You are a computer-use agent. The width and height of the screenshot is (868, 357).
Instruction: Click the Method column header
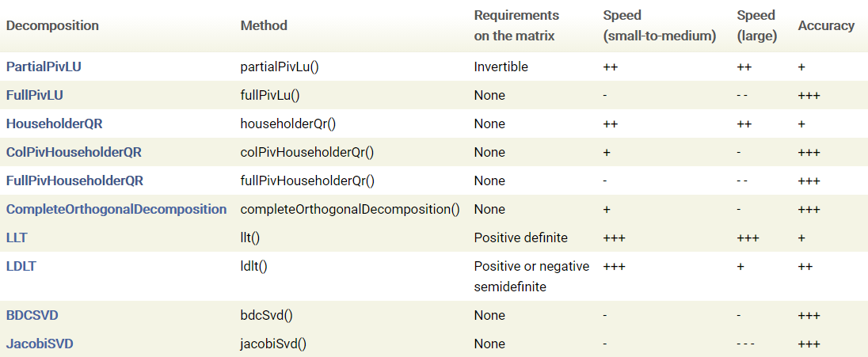point(264,25)
